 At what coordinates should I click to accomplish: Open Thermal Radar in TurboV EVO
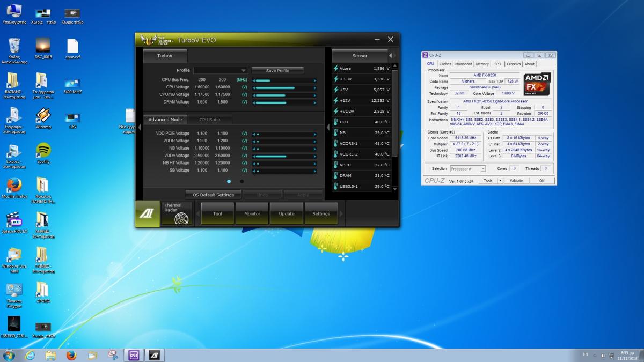177,213
